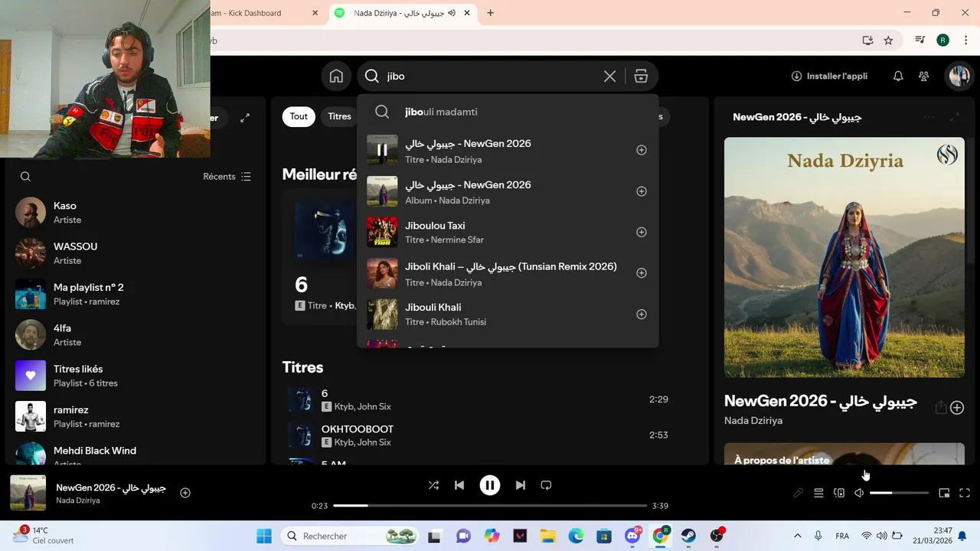Open Titres likés playlist

point(134,376)
